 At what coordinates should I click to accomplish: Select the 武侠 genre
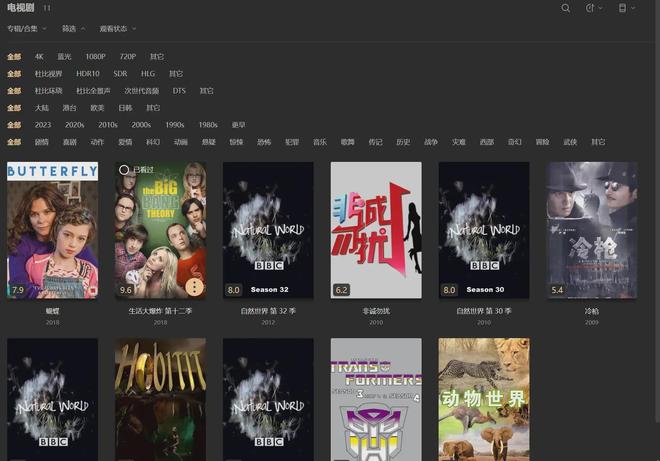[570, 142]
